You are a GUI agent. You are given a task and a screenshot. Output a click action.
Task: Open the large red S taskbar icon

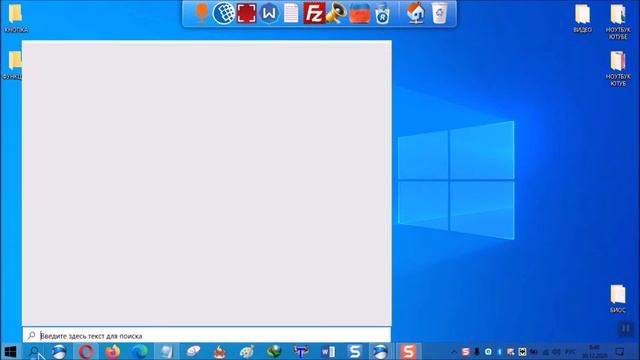click(408, 351)
